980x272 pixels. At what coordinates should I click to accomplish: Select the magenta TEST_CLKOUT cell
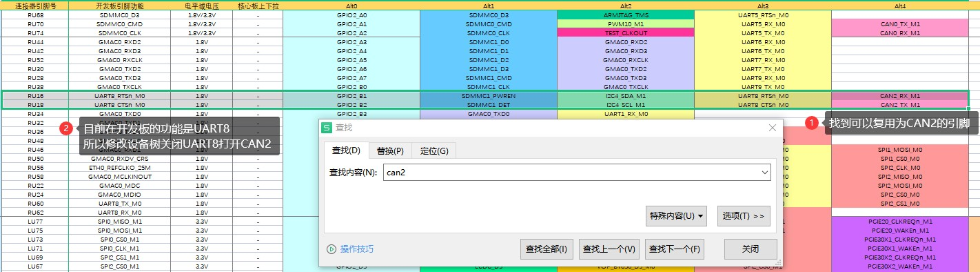pos(626,32)
